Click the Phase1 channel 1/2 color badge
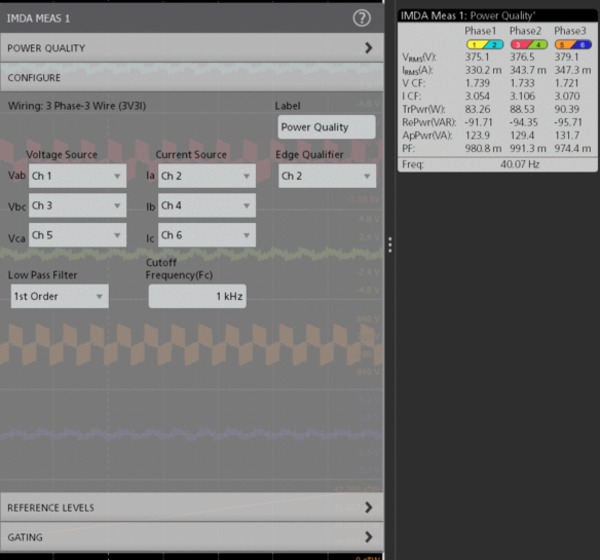The width and height of the screenshot is (600, 560). (484, 44)
